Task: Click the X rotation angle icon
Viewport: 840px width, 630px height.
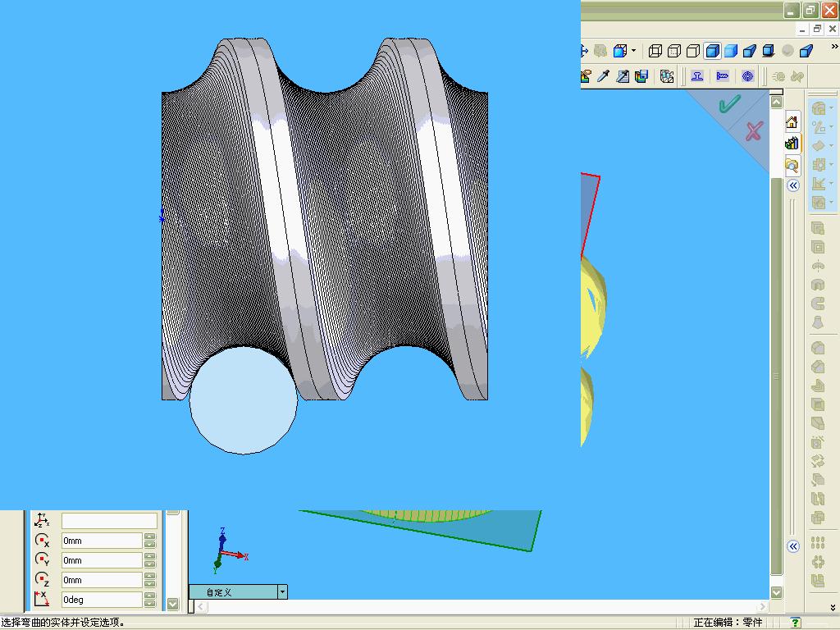Action: 42,599
